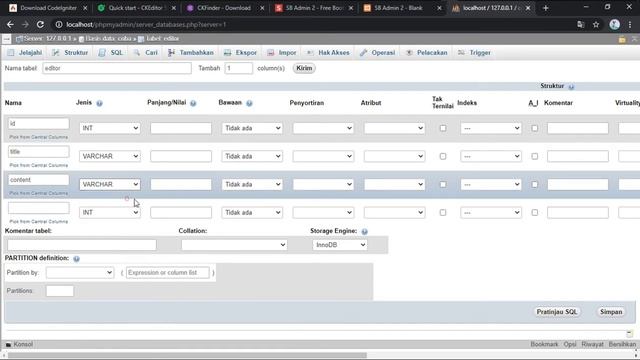Click the browser back arrow
The height and width of the screenshot is (360, 640).
(x=10, y=24)
